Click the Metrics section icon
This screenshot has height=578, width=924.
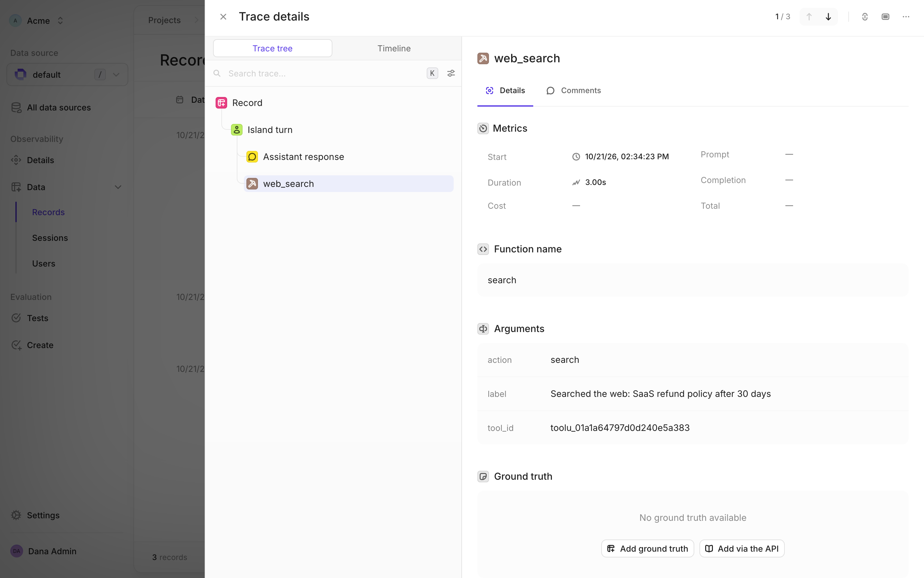(x=483, y=128)
